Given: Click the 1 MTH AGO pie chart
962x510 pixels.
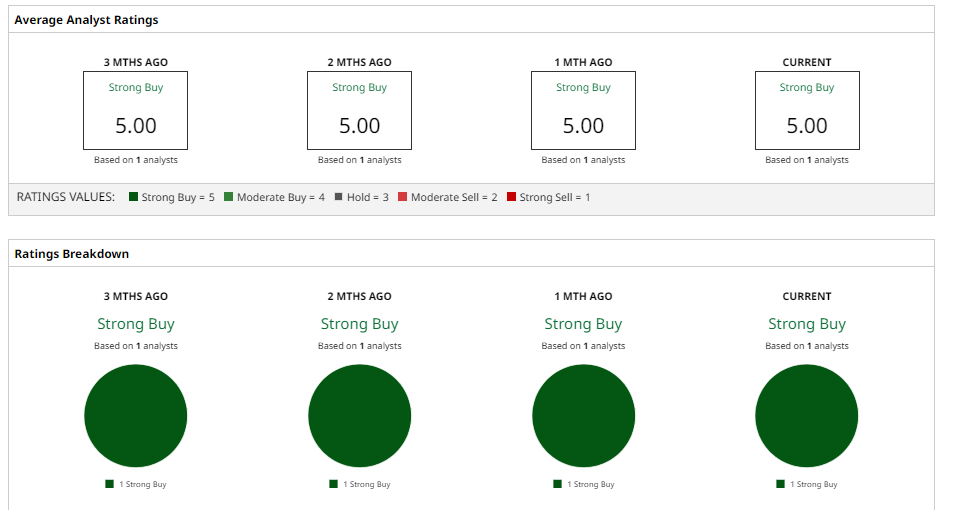Looking at the screenshot, I should click(x=583, y=416).
